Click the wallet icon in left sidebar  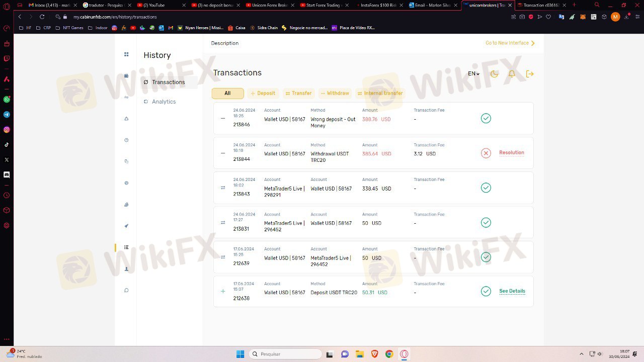pos(126,76)
